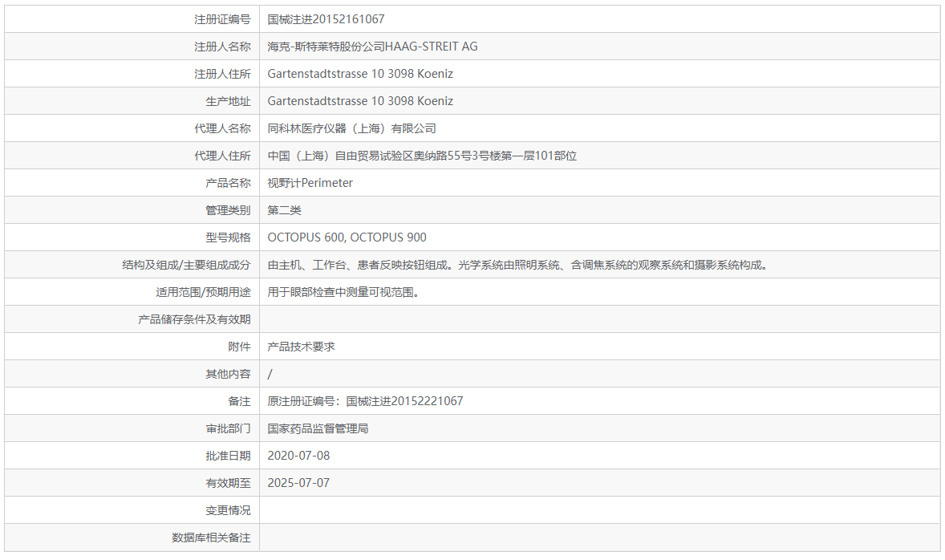The image size is (945, 560).
Task: Select the approval date 2020-07-08
Action: [x=301, y=455]
